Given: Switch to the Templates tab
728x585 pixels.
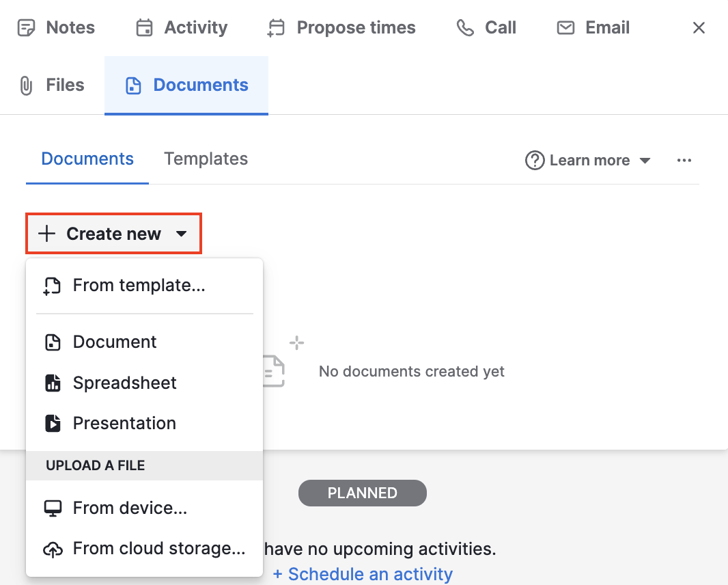Looking at the screenshot, I should pyautogui.click(x=206, y=159).
